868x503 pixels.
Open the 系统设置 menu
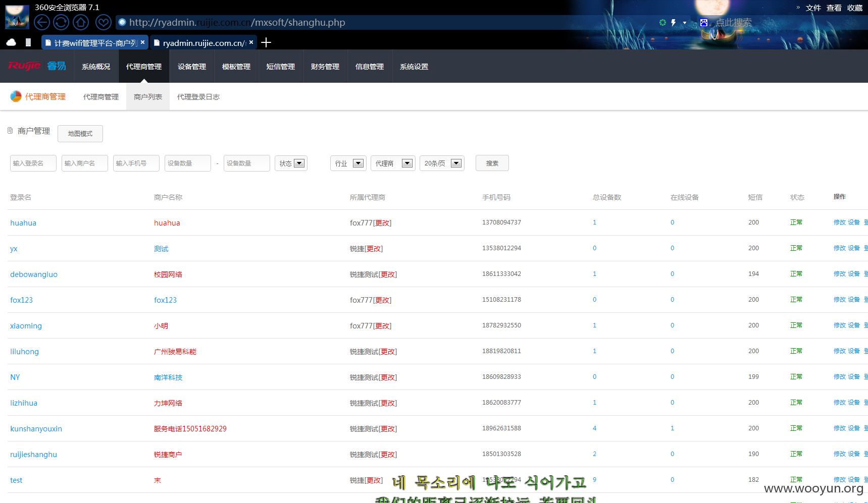(414, 67)
